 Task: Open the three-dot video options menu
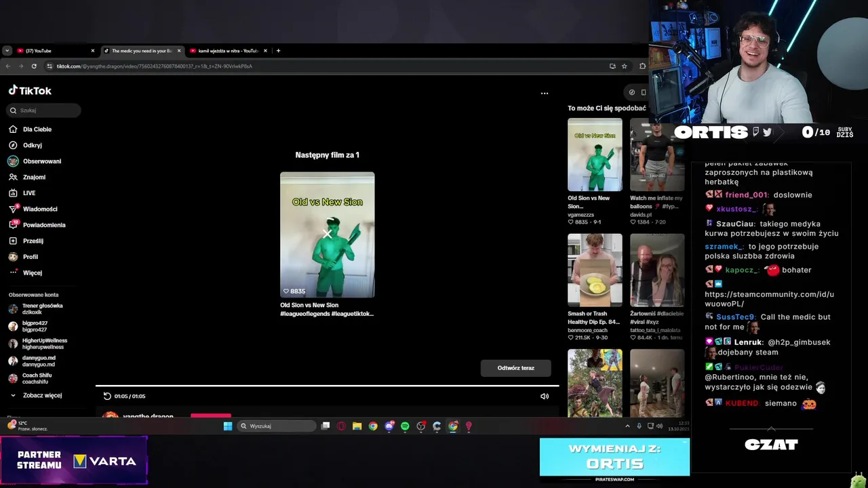pyautogui.click(x=544, y=94)
